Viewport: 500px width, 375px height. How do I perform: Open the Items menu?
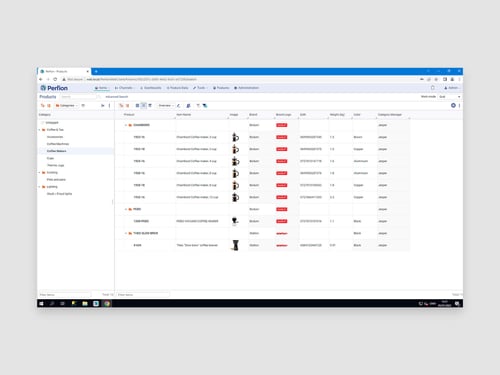(101, 88)
